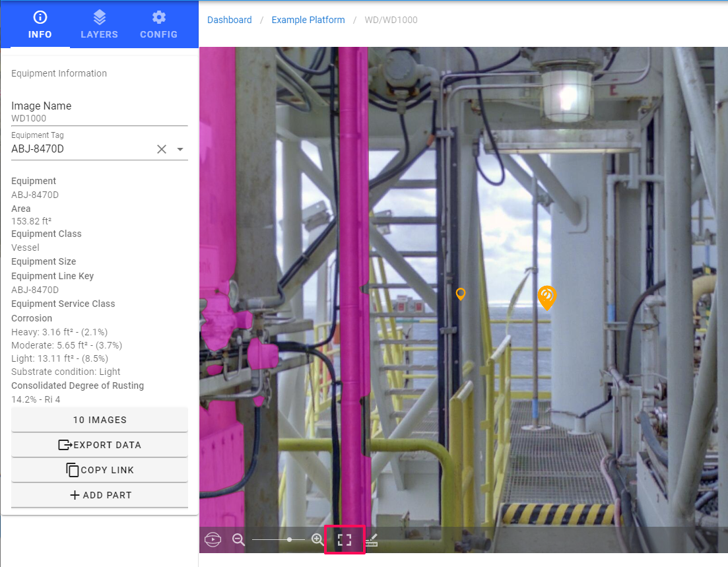Toggle fullscreen view icon
728x567 pixels.
point(345,540)
